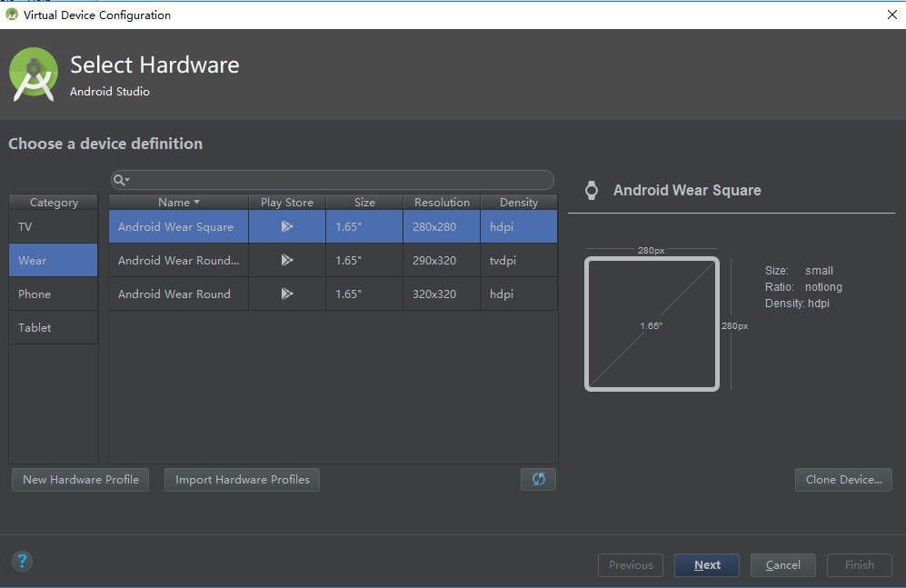The height and width of the screenshot is (588, 906).
Task: Click the hdpi cell in Android Wear Square row
Action: click(519, 226)
